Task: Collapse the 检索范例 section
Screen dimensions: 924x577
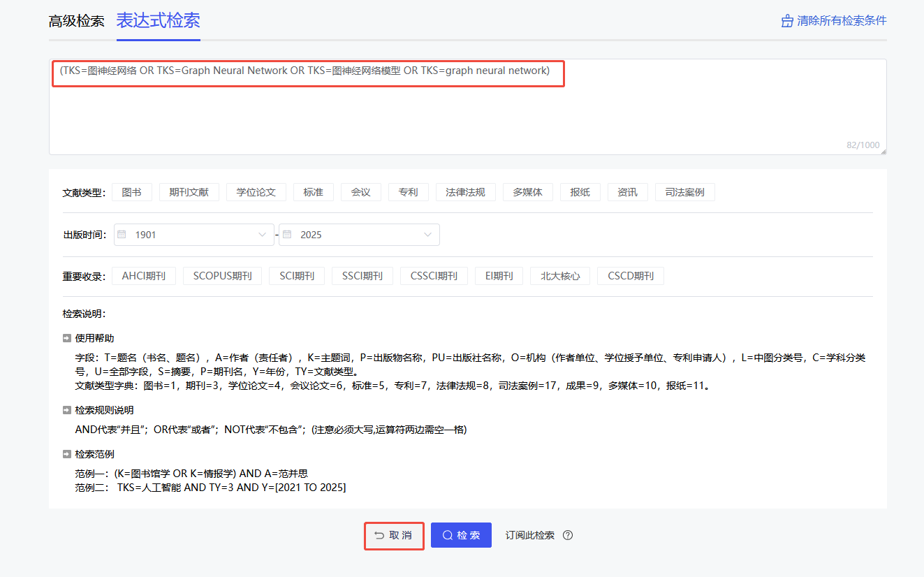Action: (66, 453)
